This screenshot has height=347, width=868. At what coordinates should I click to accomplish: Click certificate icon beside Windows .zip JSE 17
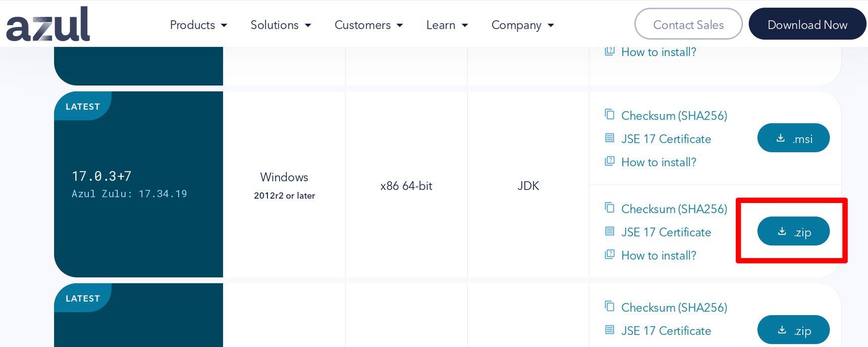coord(610,231)
